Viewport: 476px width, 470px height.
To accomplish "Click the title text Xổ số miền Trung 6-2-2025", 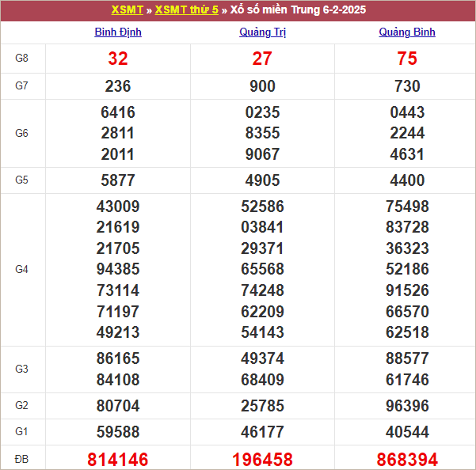I will point(298,9).
